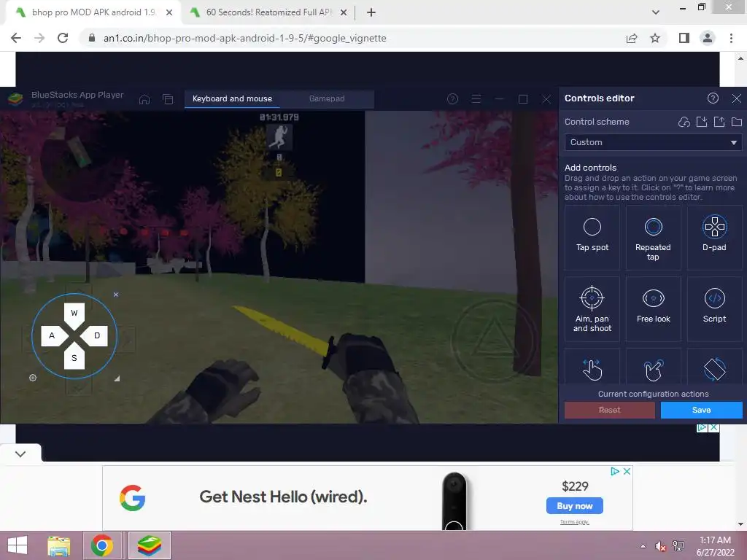Screen dimensions: 747x560
Task: Click the import control scheme icon
Action: click(702, 122)
